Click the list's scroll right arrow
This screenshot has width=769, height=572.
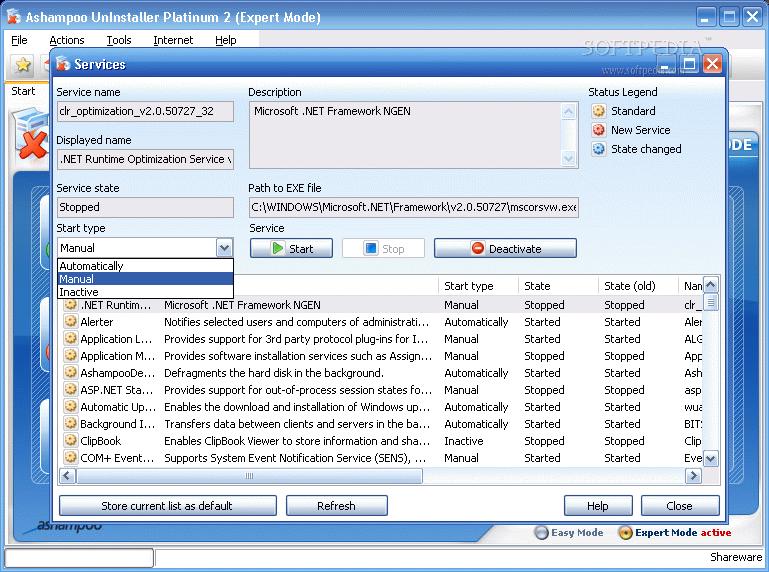point(693,475)
